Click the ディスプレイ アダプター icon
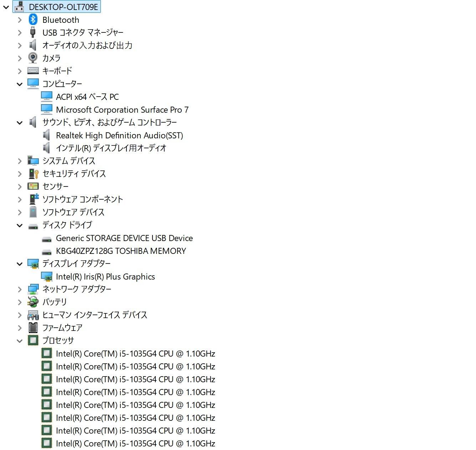 tap(33, 264)
